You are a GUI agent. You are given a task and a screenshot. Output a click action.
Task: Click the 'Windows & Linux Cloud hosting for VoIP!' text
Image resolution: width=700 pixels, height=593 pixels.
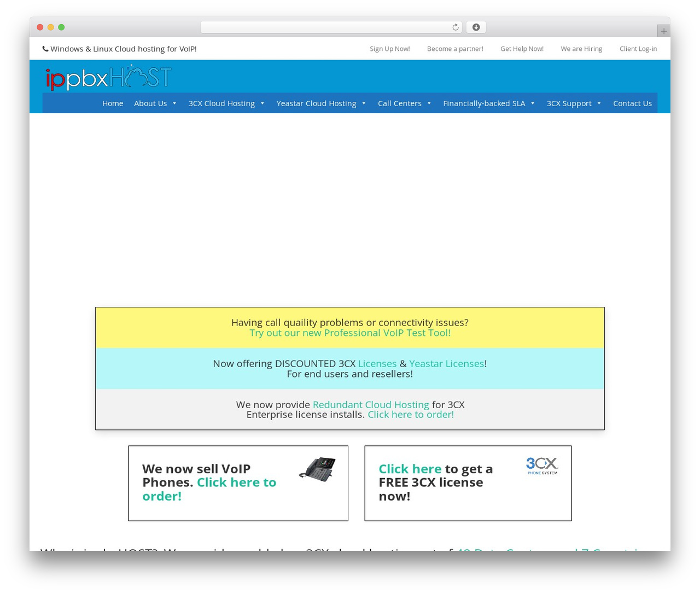124,49
